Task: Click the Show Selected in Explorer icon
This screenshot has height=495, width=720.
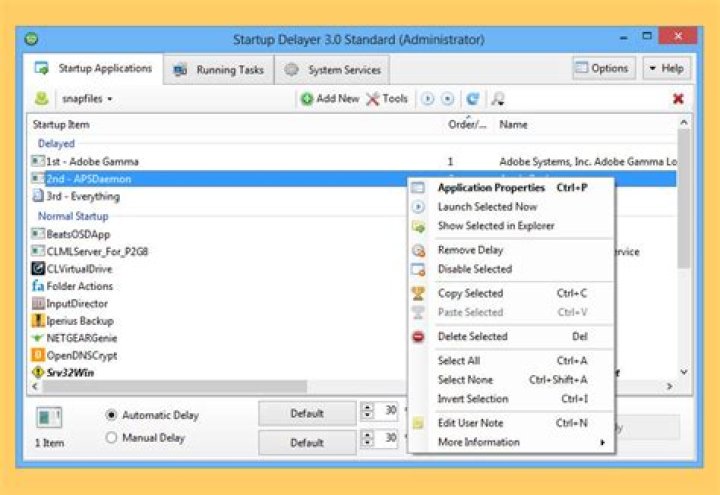Action: click(418, 226)
